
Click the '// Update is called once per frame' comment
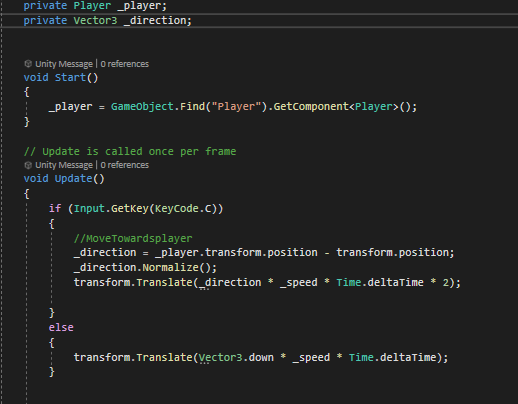130,152
